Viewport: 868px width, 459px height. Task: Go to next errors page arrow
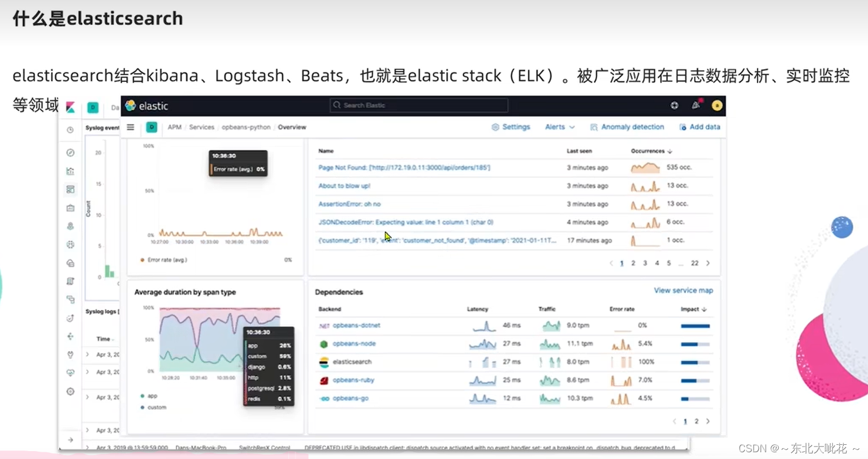pos(707,263)
